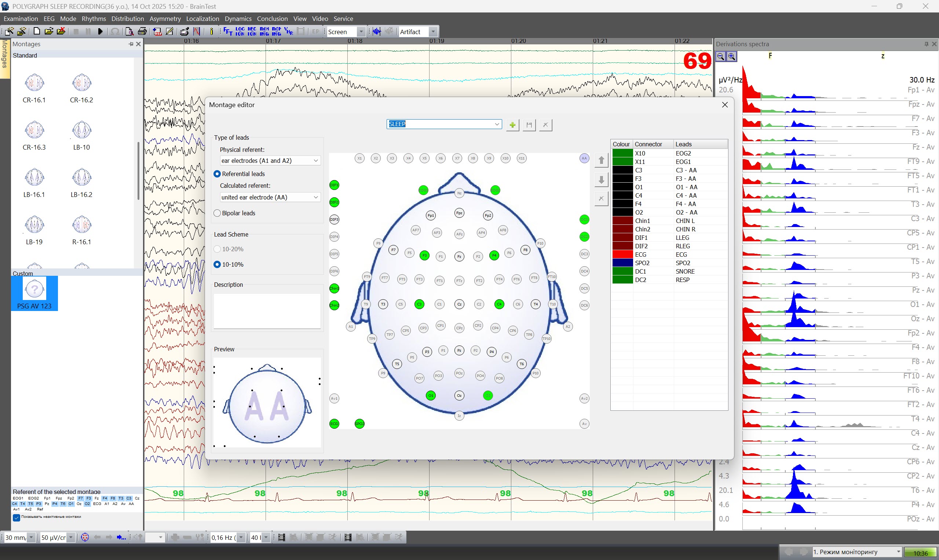
Task: Click the open folder toolbar icon
Action: 48,31
